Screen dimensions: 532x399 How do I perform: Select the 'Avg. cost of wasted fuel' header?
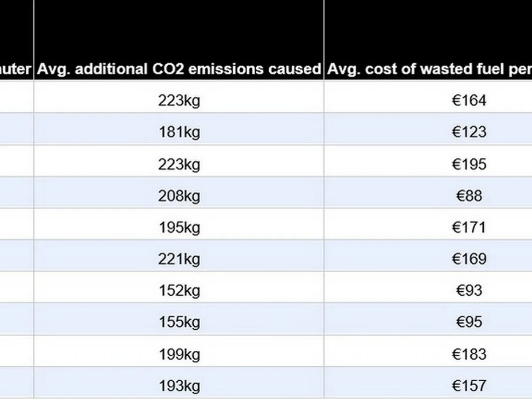[x=428, y=69]
